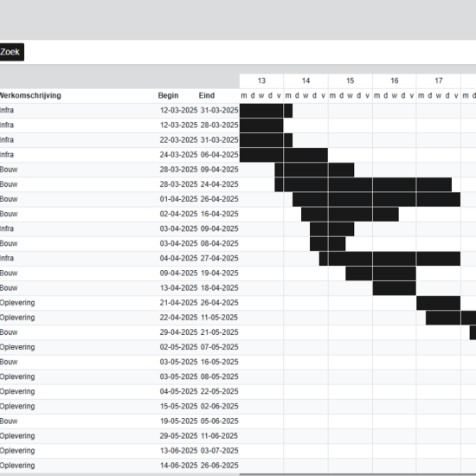The image size is (476, 476).
Task: Sort by the Eind column header
Action: (207, 95)
